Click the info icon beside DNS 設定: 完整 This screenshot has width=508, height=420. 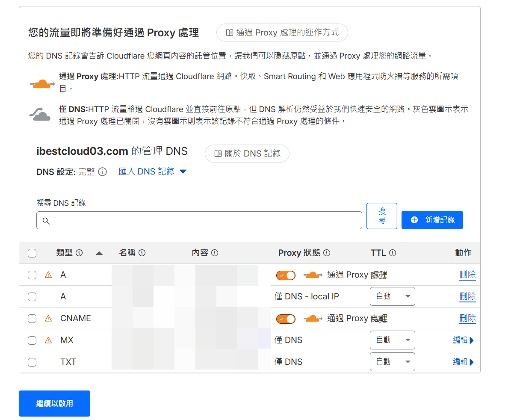point(102,172)
